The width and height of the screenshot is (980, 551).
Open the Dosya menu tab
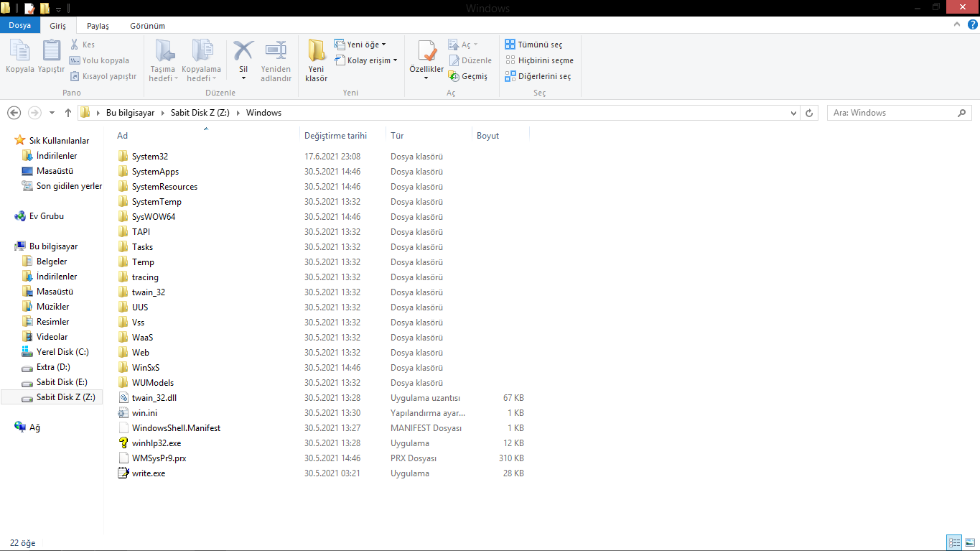point(19,25)
